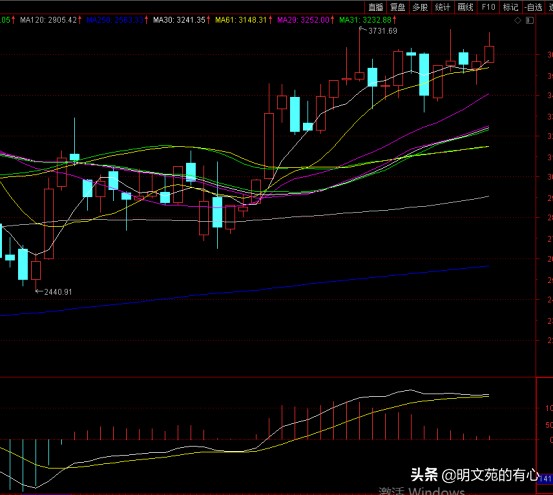
Task: Open the 直播 live broadcast toolbar button
Action: click(x=376, y=7)
